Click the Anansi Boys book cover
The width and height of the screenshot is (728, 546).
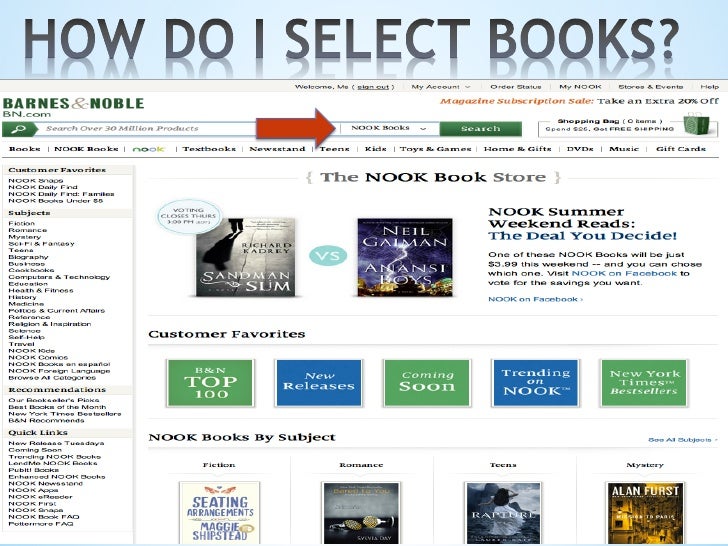tap(405, 257)
